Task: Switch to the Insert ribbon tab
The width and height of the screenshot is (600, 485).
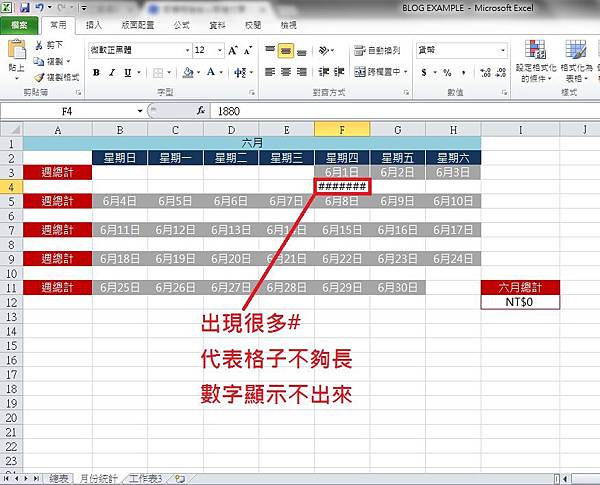Action: (x=94, y=25)
